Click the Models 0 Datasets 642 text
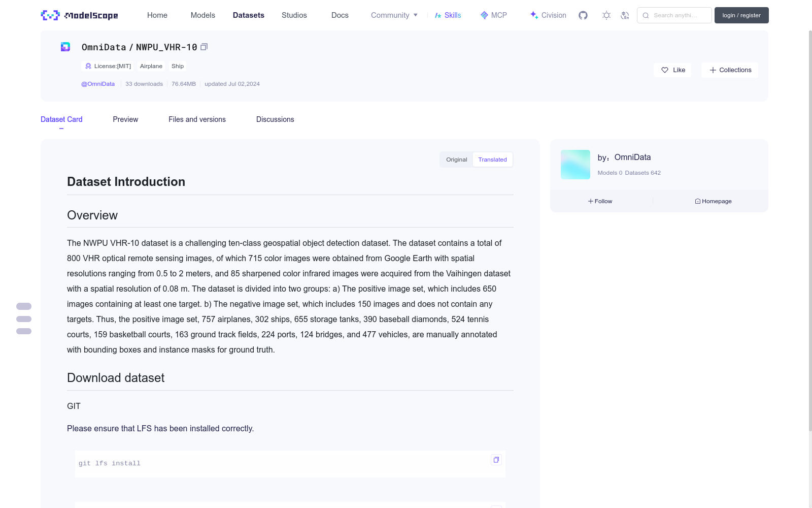Screen dimensions: 812x508 click(629, 173)
